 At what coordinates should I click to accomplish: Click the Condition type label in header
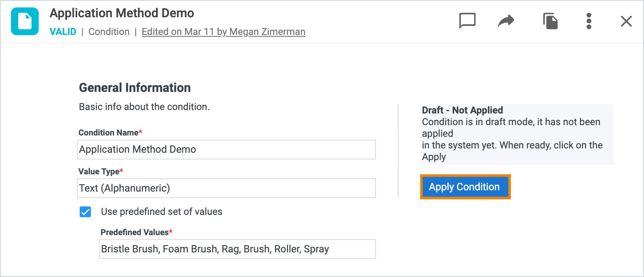point(109,32)
